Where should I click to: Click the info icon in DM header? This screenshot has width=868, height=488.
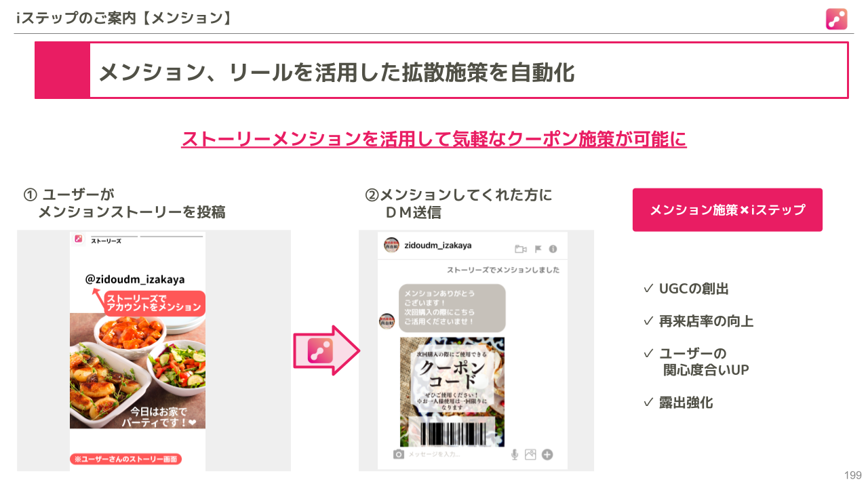[x=553, y=249]
